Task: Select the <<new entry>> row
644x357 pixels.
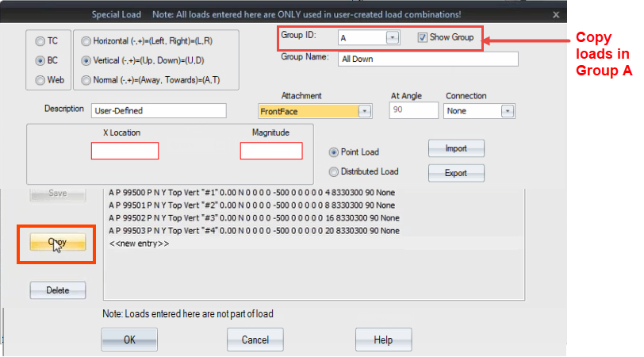Action: point(314,244)
